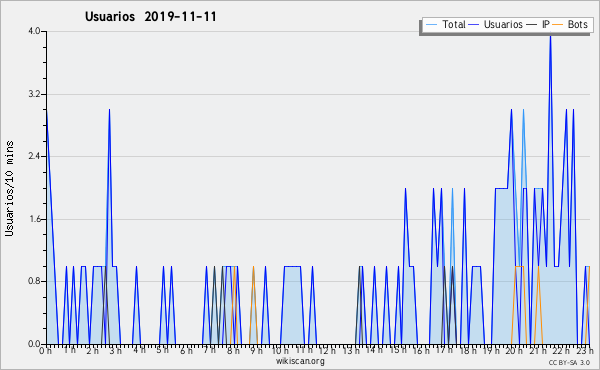The width and height of the screenshot is (600, 370).
Task: Click the 'Usuarios 2019-11-11' chart title
Action: [x=151, y=17]
